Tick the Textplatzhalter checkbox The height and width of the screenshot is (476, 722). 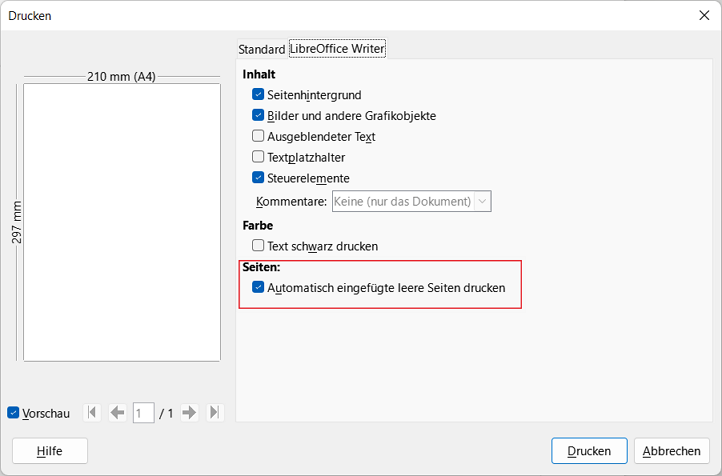click(x=258, y=157)
